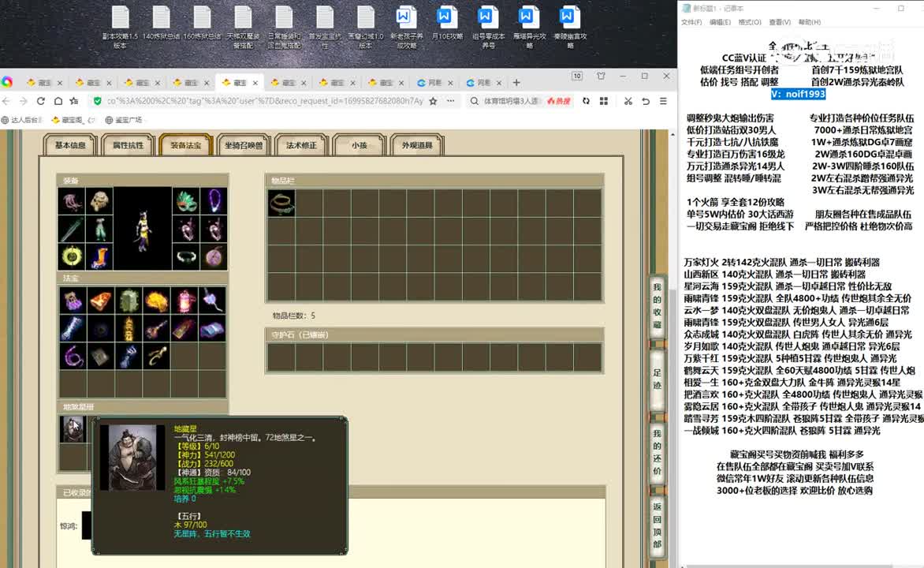Open the 达人后台 bookmark
This screenshot has width=924, height=568.
(x=22, y=120)
